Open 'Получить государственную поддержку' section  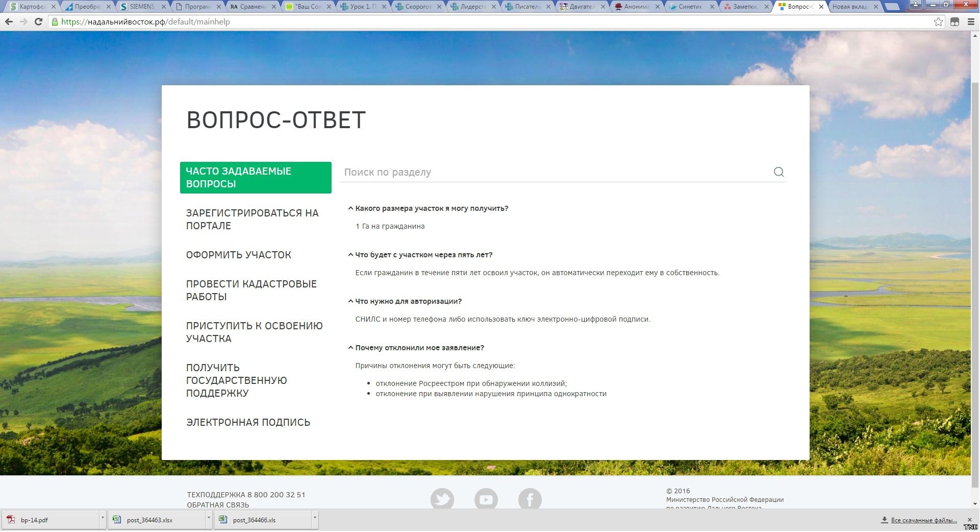237,380
